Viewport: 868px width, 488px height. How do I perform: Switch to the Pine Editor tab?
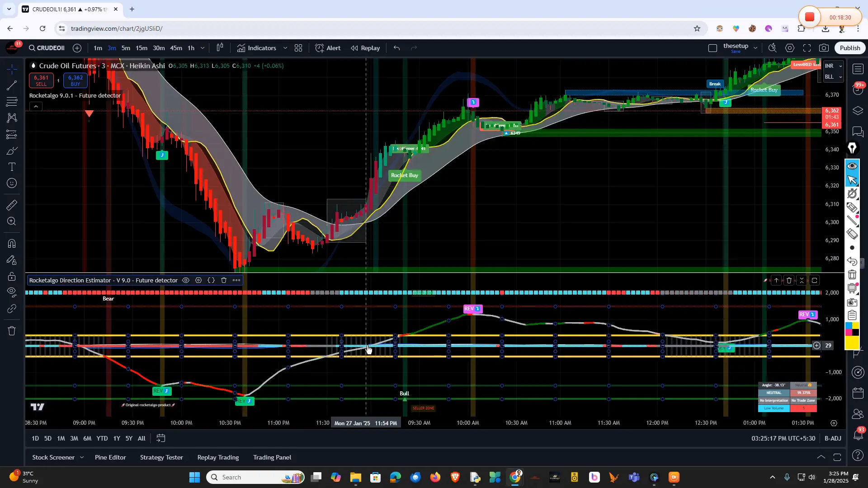click(x=110, y=457)
